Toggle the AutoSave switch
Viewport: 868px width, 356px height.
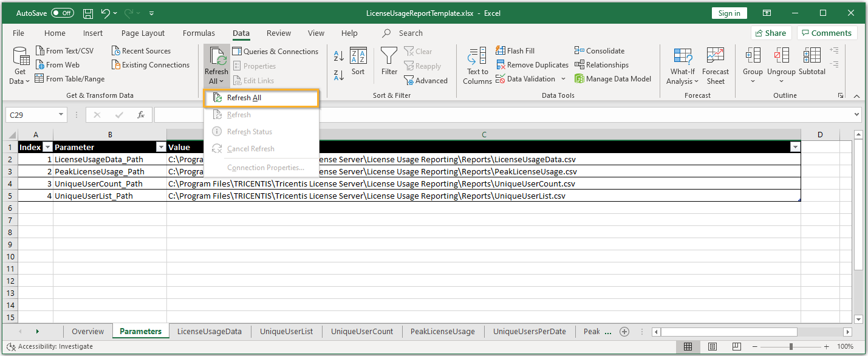62,13
